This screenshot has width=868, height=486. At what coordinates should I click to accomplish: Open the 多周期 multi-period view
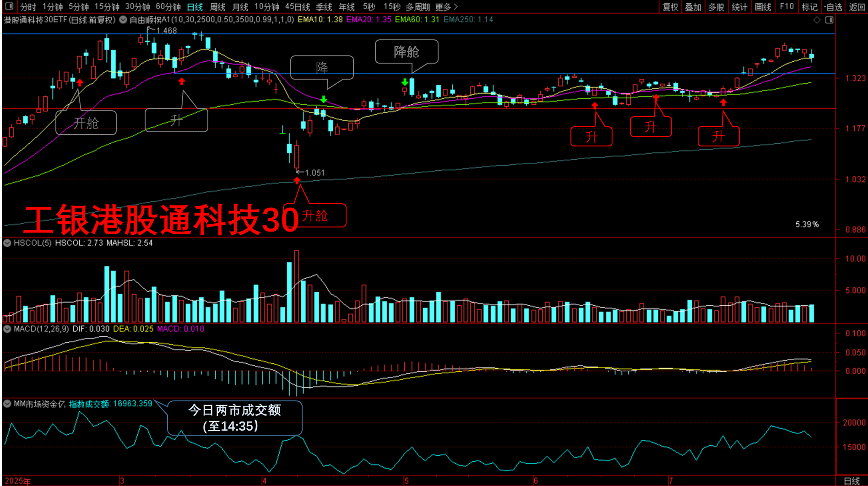[x=418, y=7]
